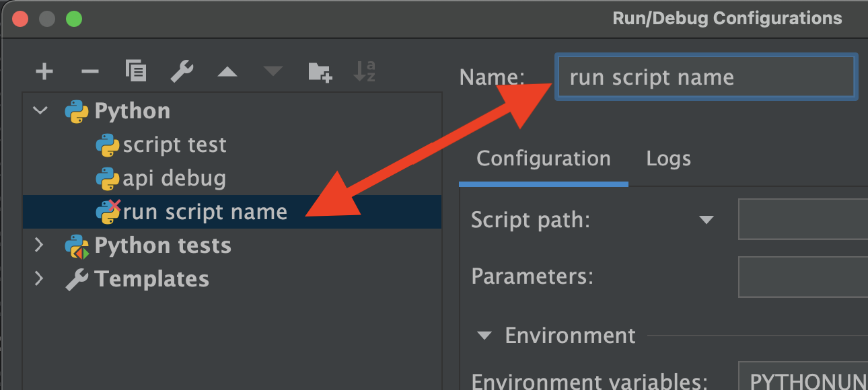Image resolution: width=868 pixels, height=390 pixels.
Task: Move configuration down with the arrow
Action: click(273, 71)
